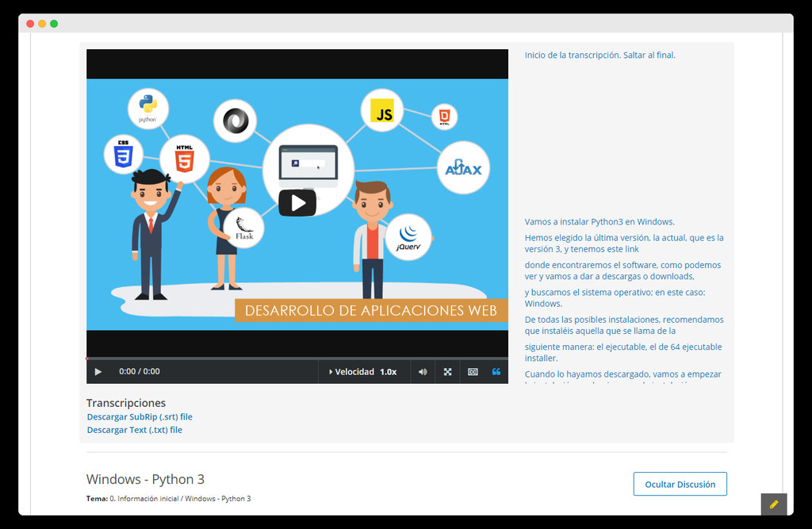This screenshot has width=812, height=529.
Task: Open the transcript quotes icon
Action: [498, 371]
